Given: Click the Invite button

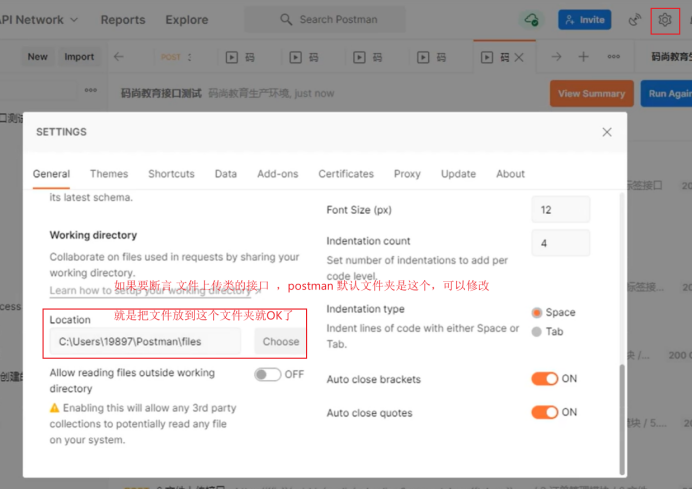Looking at the screenshot, I should [x=584, y=20].
